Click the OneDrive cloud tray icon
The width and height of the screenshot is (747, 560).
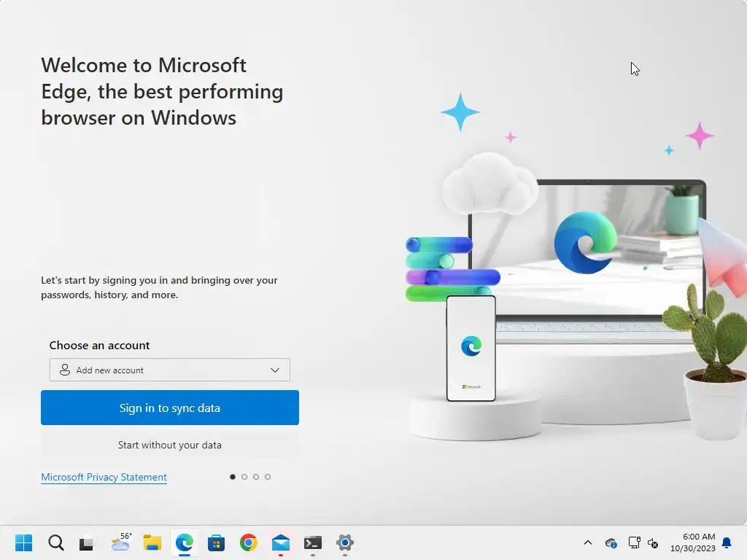[x=611, y=542]
